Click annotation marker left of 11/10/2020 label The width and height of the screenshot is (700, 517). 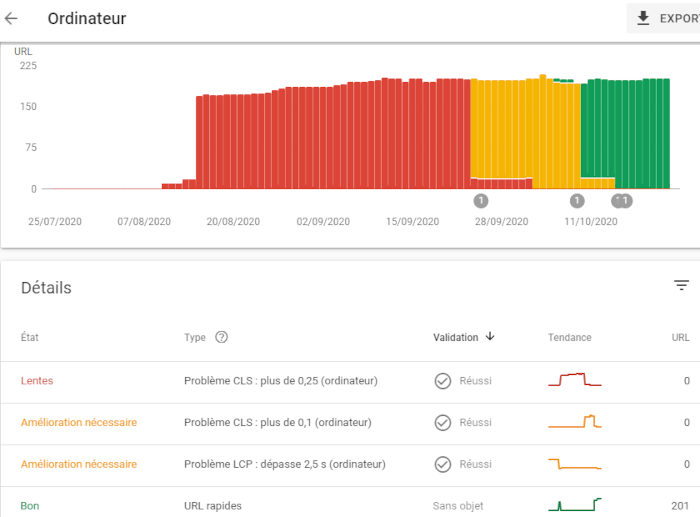click(576, 201)
